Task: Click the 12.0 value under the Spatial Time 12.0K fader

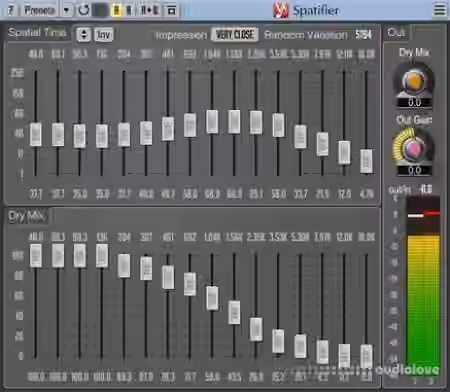Action: 344,194
